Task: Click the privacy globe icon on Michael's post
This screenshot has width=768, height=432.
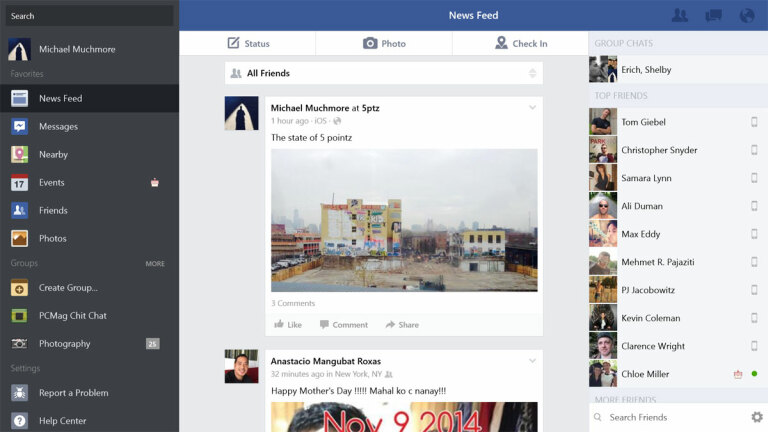Action: click(x=337, y=121)
